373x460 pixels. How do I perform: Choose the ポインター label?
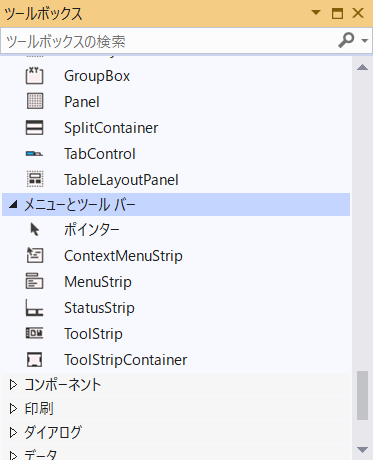pyautogui.click(x=92, y=230)
